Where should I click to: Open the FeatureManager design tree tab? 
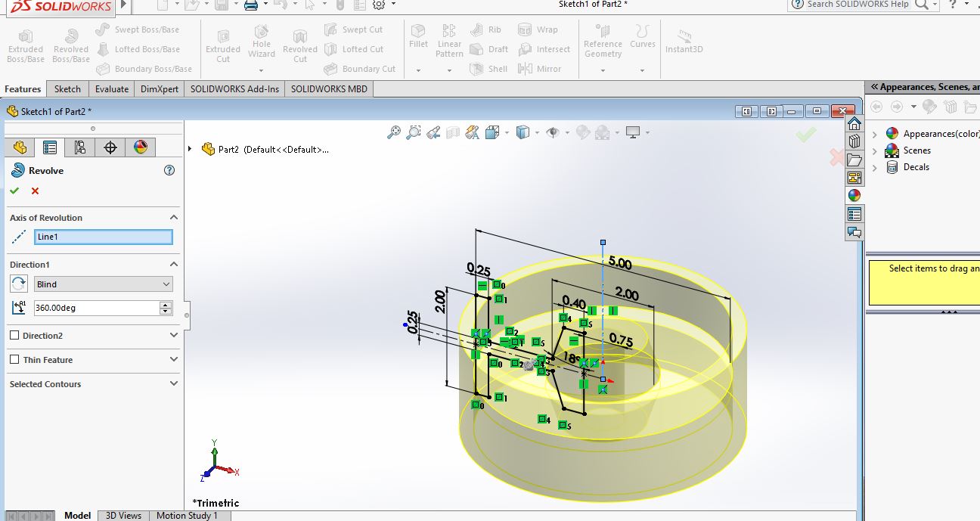[x=20, y=147]
